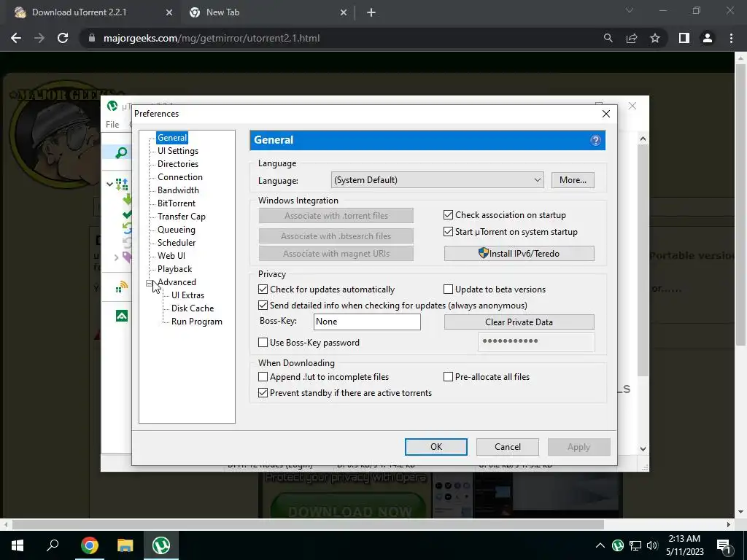Click the help question mark icon in General header
747x560 pixels.
(595, 141)
